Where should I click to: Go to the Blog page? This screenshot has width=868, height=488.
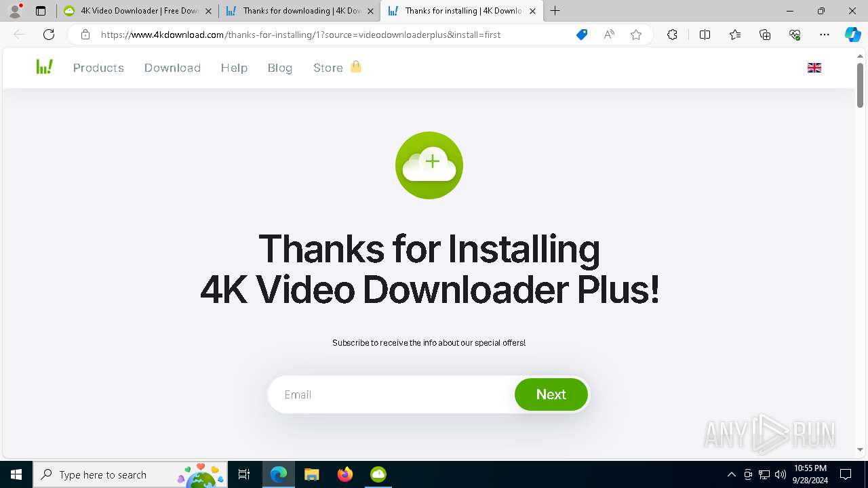click(x=280, y=68)
